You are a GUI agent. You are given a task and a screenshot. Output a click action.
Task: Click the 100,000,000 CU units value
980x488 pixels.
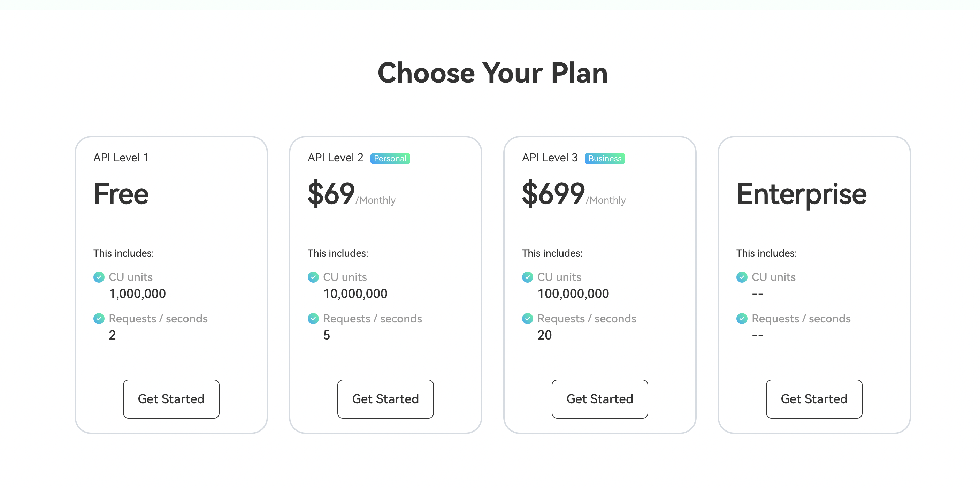(573, 293)
